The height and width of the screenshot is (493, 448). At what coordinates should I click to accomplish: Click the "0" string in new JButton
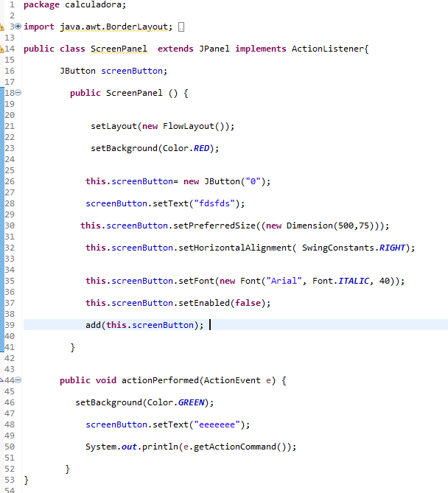[253, 181]
